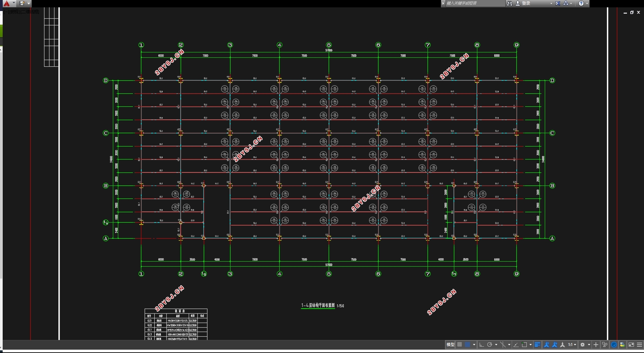Click the Save As quick access icon
The image size is (644, 353).
22,3
